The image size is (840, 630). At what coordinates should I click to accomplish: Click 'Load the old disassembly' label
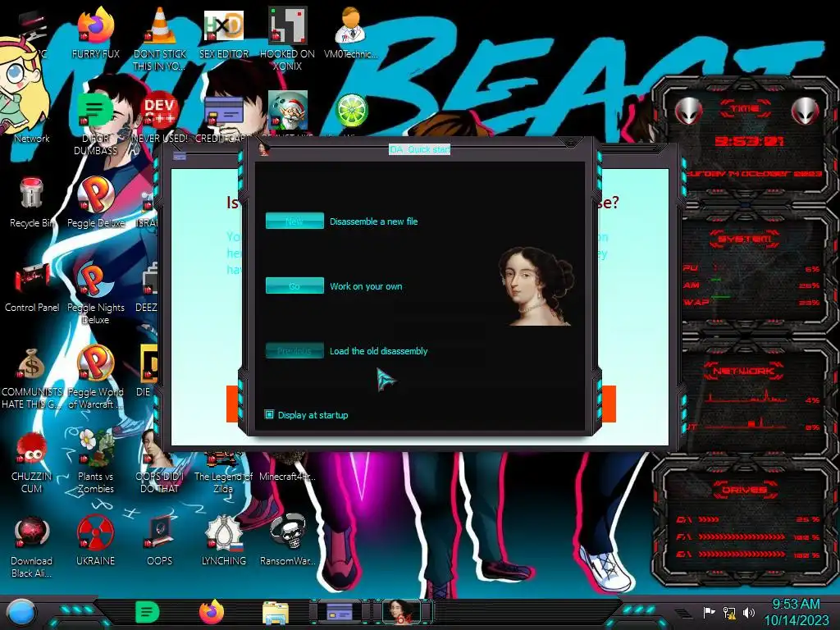(378, 351)
